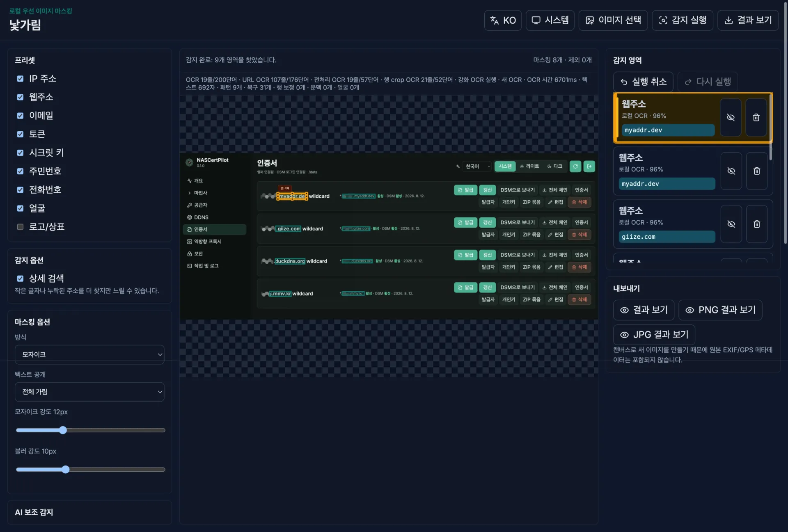This screenshot has width=788, height=532.
Task: Open the PNG 결과 보기 preview
Action: [720, 310]
